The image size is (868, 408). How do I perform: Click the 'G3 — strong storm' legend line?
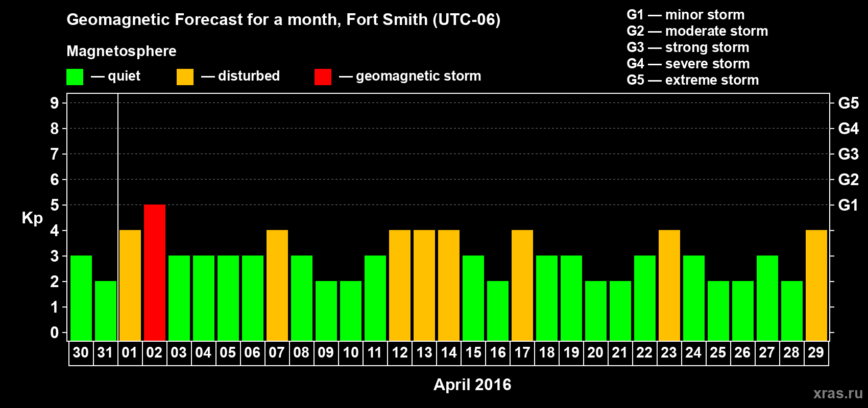click(x=688, y=47)
